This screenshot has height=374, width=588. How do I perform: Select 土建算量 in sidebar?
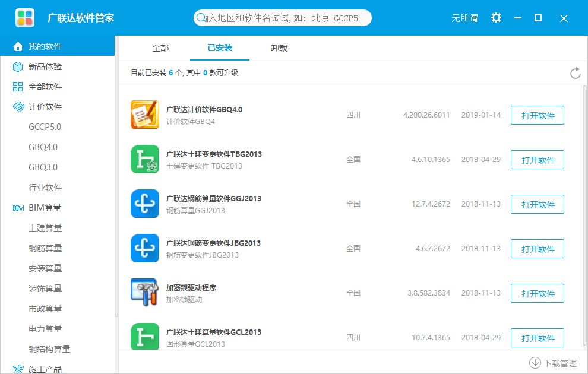pyautogui.click(x=45, y=228)
